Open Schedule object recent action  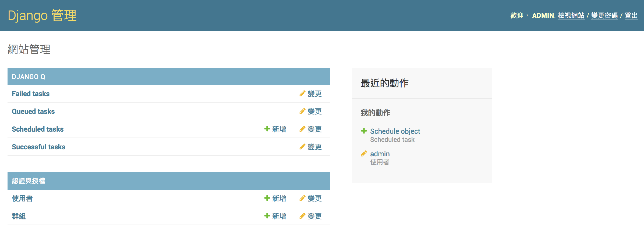point(395,131)
